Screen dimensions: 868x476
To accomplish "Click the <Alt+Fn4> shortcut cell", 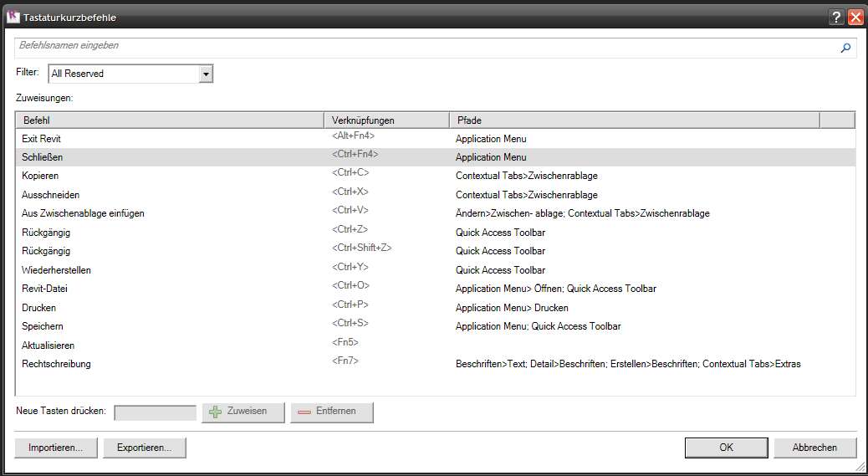I will 353,136.
